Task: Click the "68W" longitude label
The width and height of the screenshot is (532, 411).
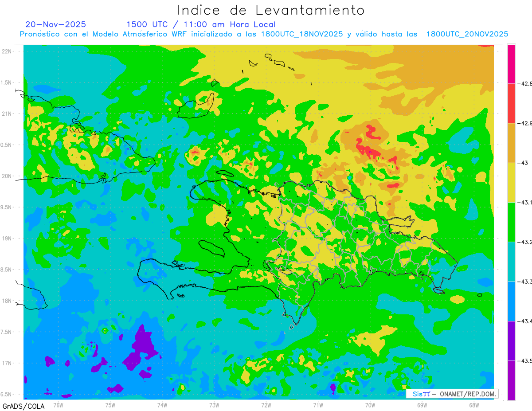Action: click(x=474, y=405)
